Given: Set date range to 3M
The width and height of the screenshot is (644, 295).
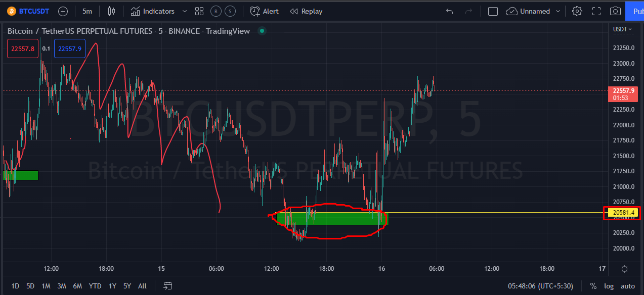Looking at the screenshot, I should 62,286.
